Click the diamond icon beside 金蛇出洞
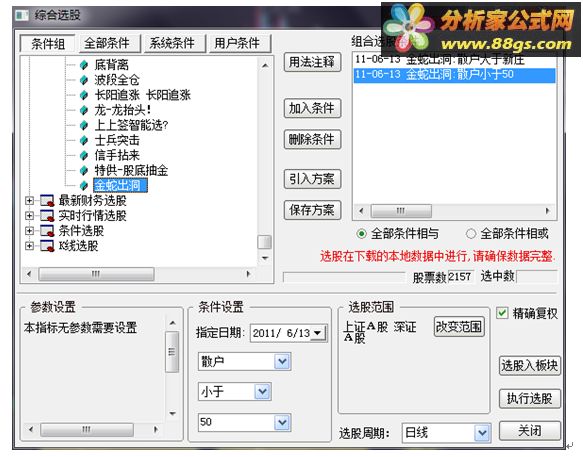The image size is (583, 457). [x=84, y=185]
